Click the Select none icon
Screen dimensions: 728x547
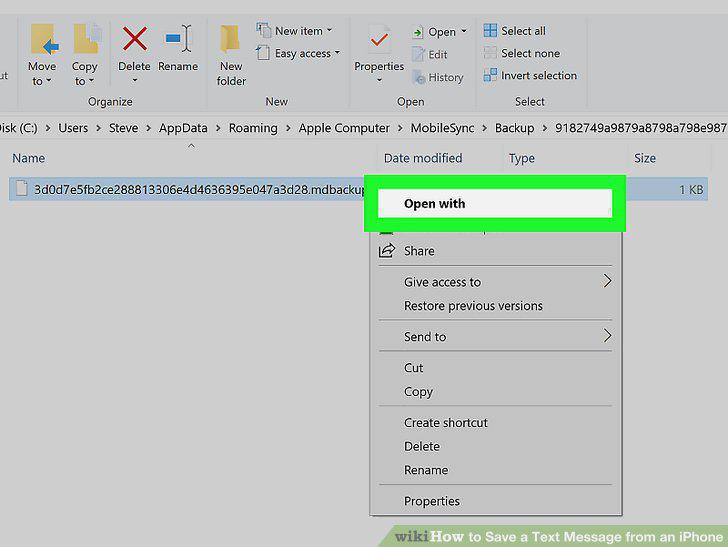(490, 53)
